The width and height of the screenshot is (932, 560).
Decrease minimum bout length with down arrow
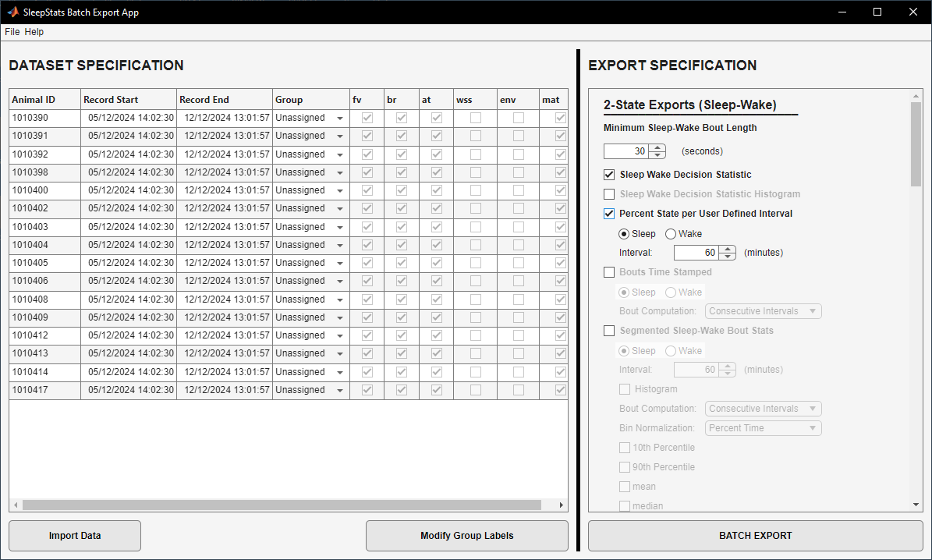[x=657, y=155]
